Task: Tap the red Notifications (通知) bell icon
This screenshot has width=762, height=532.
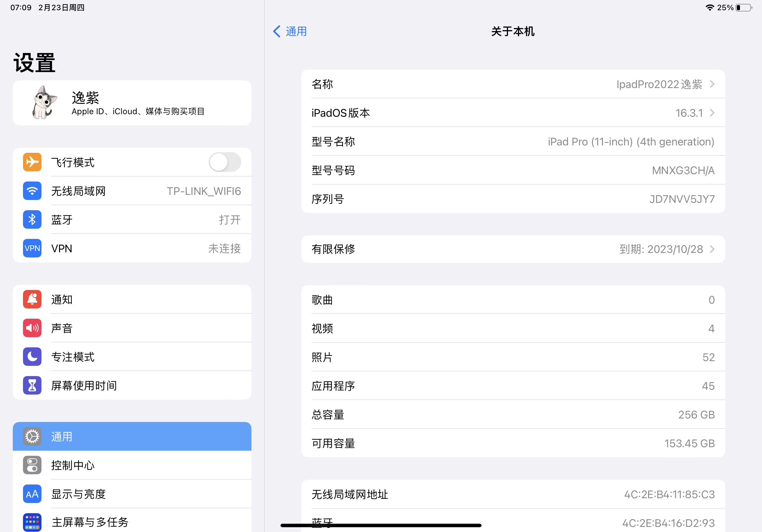Action: (32, 299)
